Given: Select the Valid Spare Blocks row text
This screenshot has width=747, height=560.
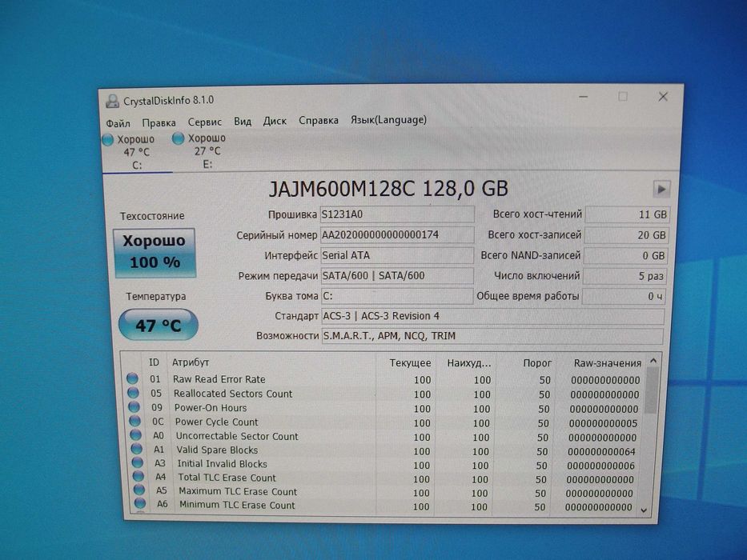Looking at the screenshot, I should (x=217, y=450).
